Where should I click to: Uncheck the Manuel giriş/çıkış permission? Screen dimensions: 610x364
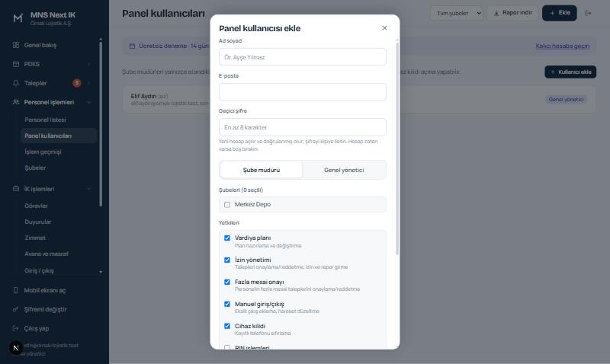[227, 304]
